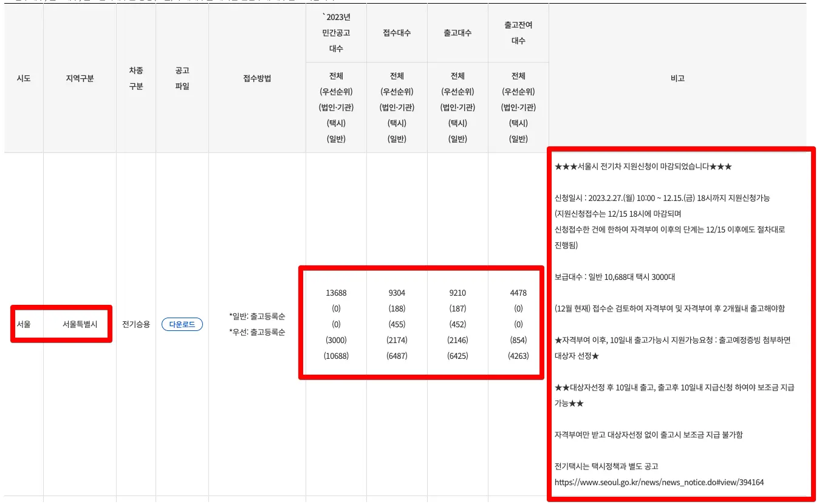This screenshot has height=504, width=822.
Task: Click the 공고 파일 column header
Action: pyautogui.click(x=182, y=79)
